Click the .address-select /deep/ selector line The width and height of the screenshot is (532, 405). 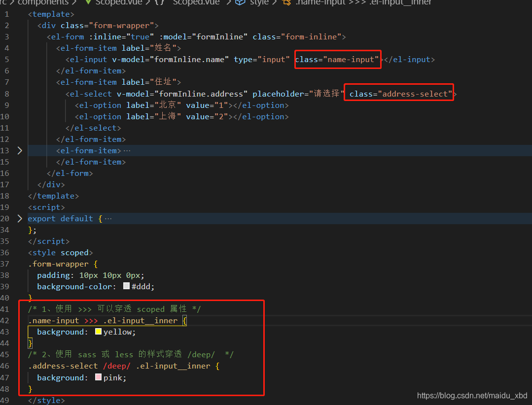pos(123,366)
